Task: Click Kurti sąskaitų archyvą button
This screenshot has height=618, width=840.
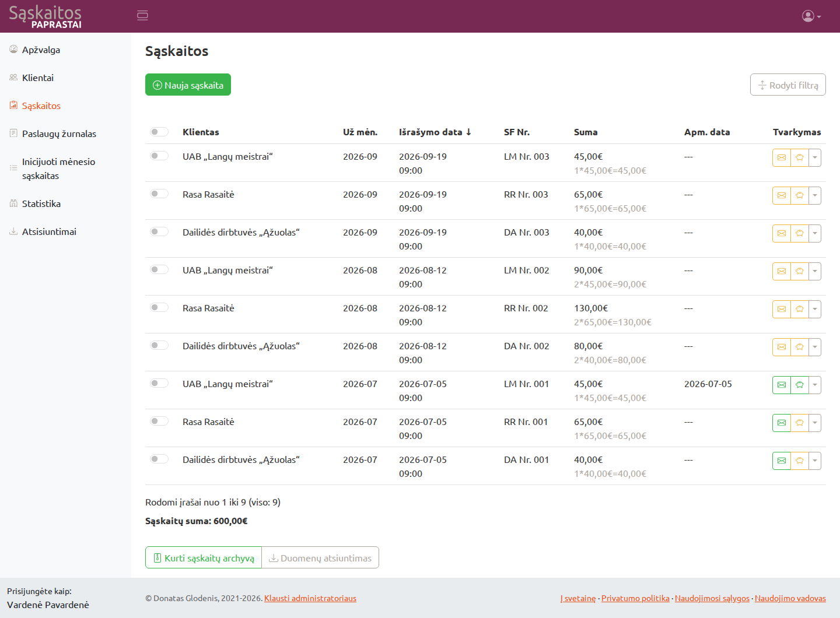Action: tap(204, 557)
